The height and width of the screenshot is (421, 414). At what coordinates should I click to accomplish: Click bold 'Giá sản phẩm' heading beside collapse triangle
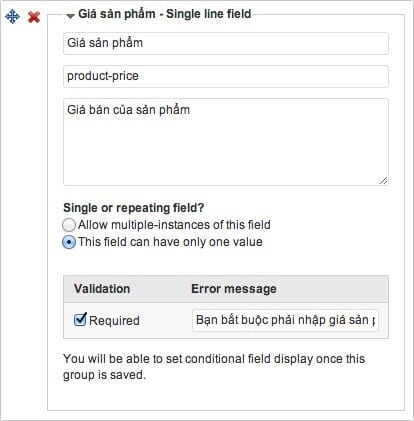click(117, 14)
